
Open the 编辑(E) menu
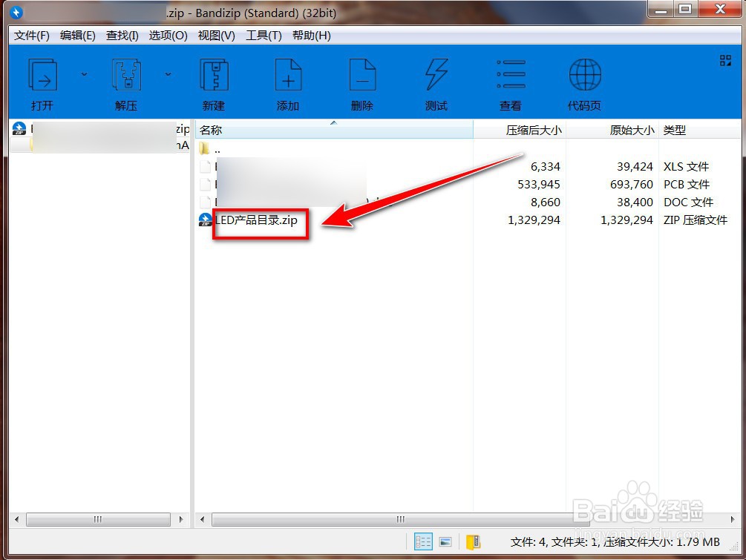(77, 36)
